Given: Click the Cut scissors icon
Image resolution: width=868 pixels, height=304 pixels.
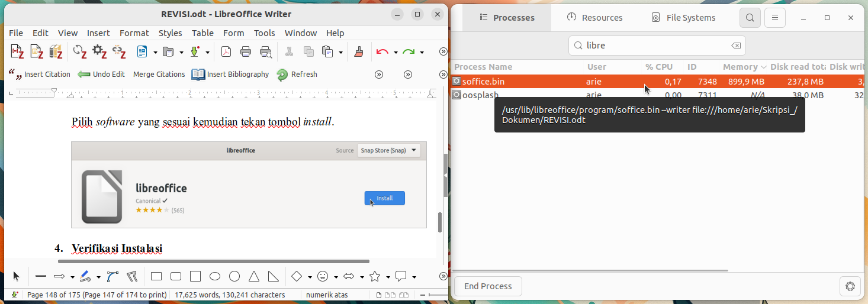Looking at the screenshot, I should tap(289, 52).
